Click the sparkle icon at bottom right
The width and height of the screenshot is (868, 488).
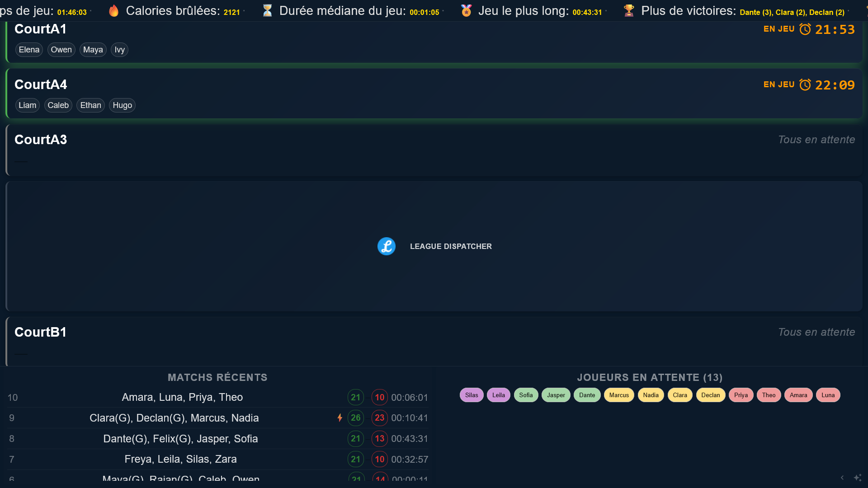point(857,478)
